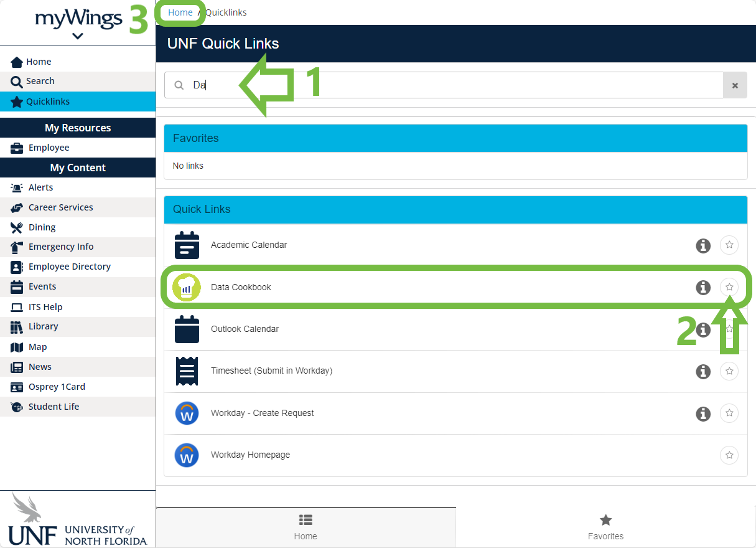Open the Workday Homepage quick link
Screen dimensions: 756x548
pyautogui.click(x=250, y=455)
